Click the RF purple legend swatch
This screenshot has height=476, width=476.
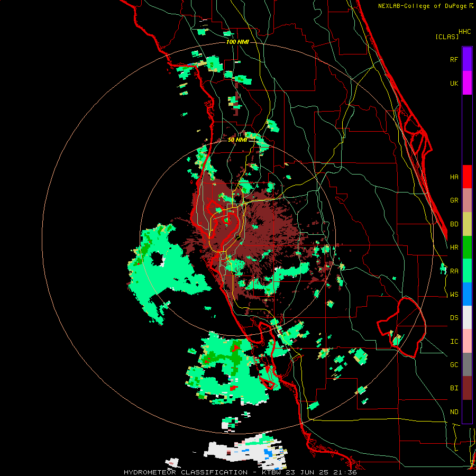[467, 59]
